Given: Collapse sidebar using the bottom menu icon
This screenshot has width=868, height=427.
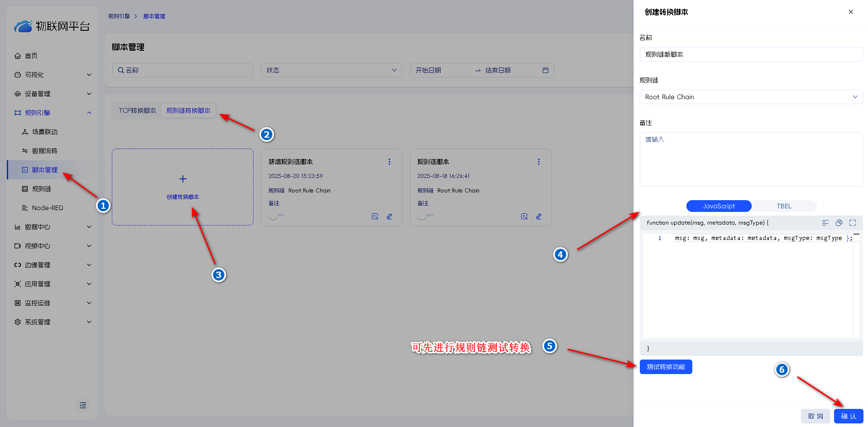Looking at the screenshot, I should (83, 405).
